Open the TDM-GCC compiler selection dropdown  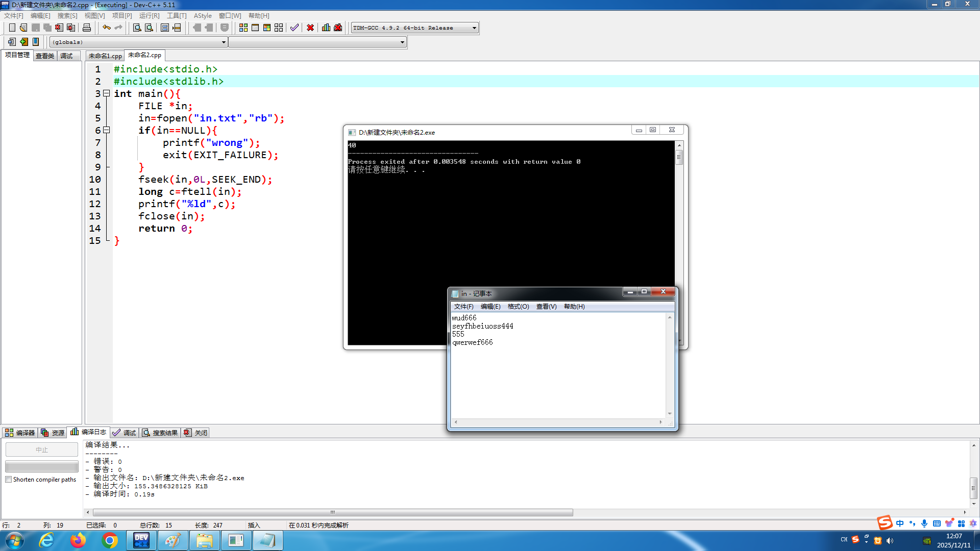(x=474, y=28)
